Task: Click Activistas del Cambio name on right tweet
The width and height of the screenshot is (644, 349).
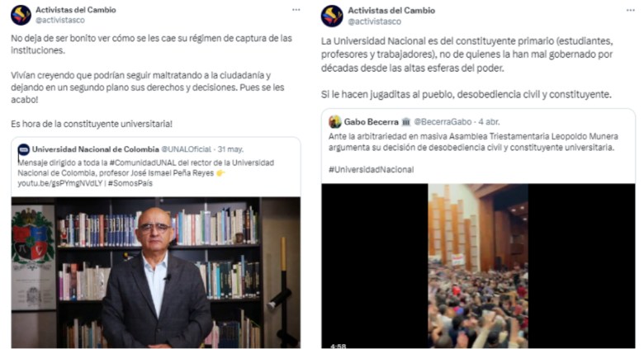Action: coord(391,11)
